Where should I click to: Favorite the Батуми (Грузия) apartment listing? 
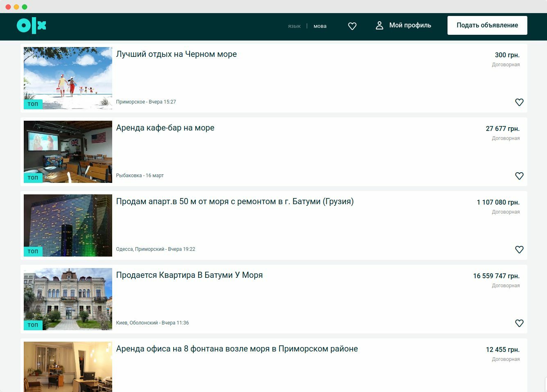click(519, 250)
